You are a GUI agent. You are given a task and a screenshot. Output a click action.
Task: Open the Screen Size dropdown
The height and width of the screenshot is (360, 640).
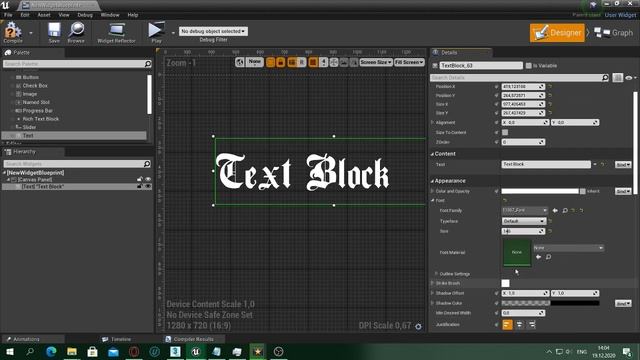(376, 62)
